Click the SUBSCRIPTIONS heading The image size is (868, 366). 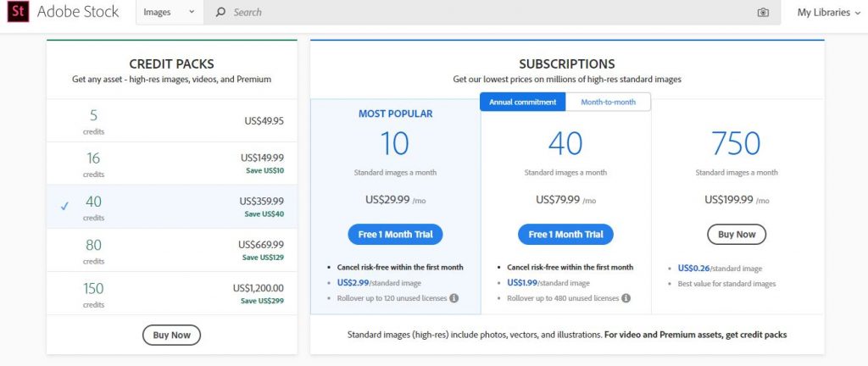[567, 64]
